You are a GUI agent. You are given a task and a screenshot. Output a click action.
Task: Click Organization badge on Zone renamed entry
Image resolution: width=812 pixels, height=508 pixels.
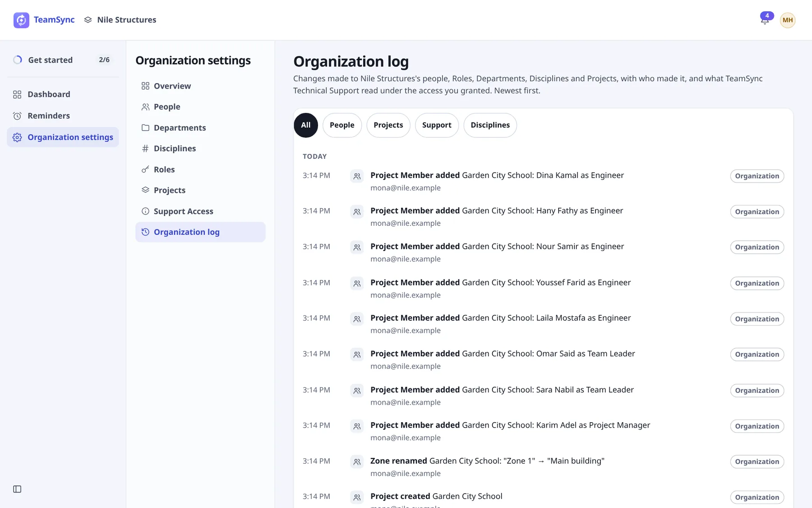tap(757, 461)
